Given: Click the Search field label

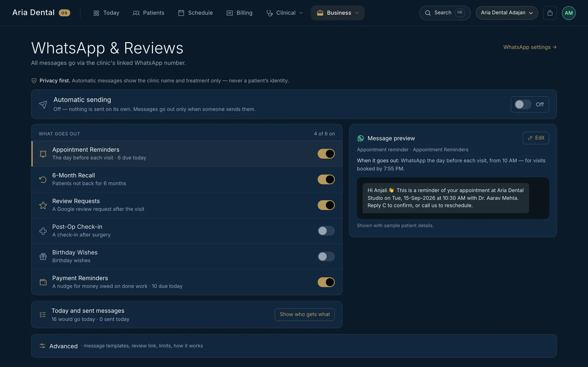Looking at the screenshot, I should [443, 12].
